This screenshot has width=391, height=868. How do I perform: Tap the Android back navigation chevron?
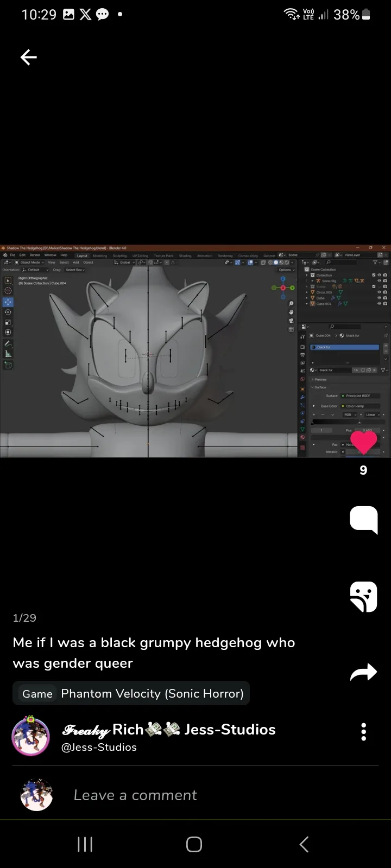[x=304, y=844]
